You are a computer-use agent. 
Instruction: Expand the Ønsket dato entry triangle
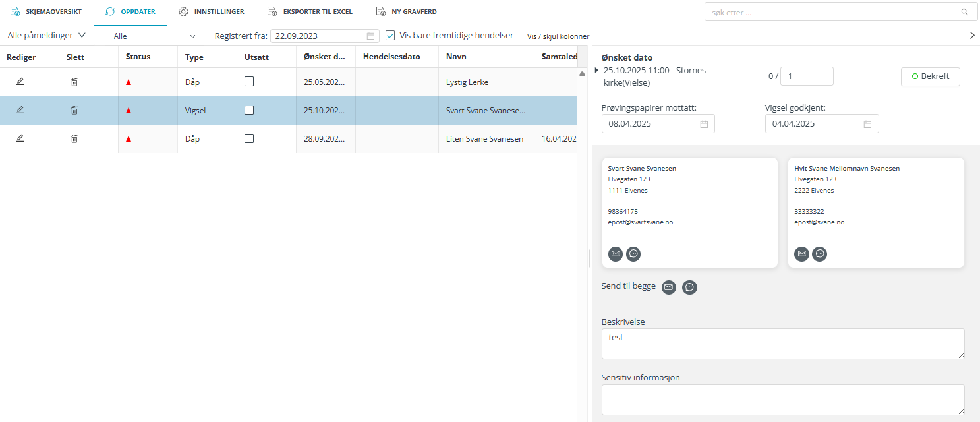[x=597, y=70]
